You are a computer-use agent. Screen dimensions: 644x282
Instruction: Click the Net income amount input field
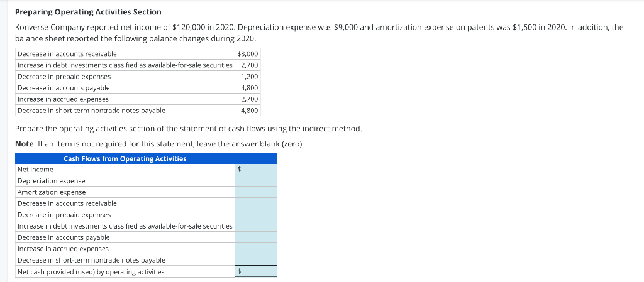(256, 170)
